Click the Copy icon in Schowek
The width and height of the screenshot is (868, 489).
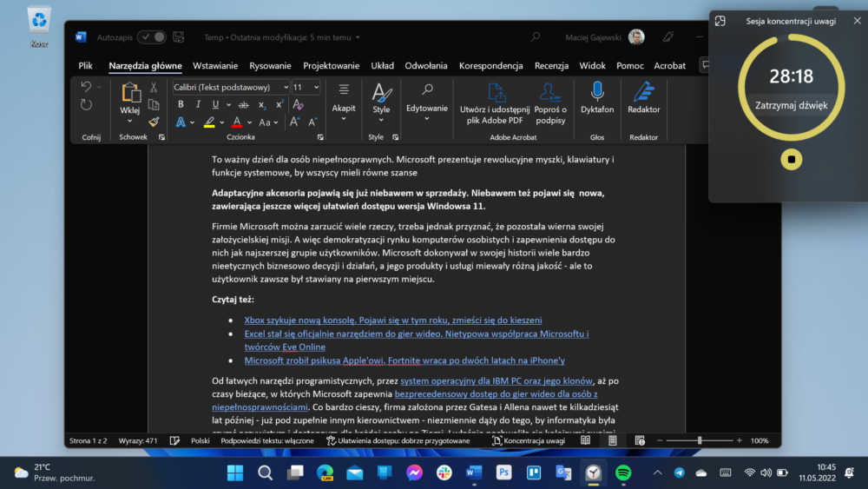click(154, 105)
